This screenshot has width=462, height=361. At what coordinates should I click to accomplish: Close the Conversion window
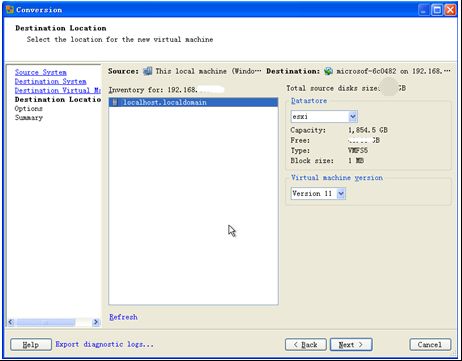pos(450,10)
